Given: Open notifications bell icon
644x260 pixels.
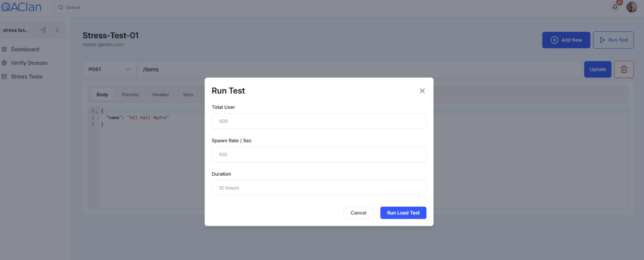Looking at the screenshot, I should click(615, 7).
